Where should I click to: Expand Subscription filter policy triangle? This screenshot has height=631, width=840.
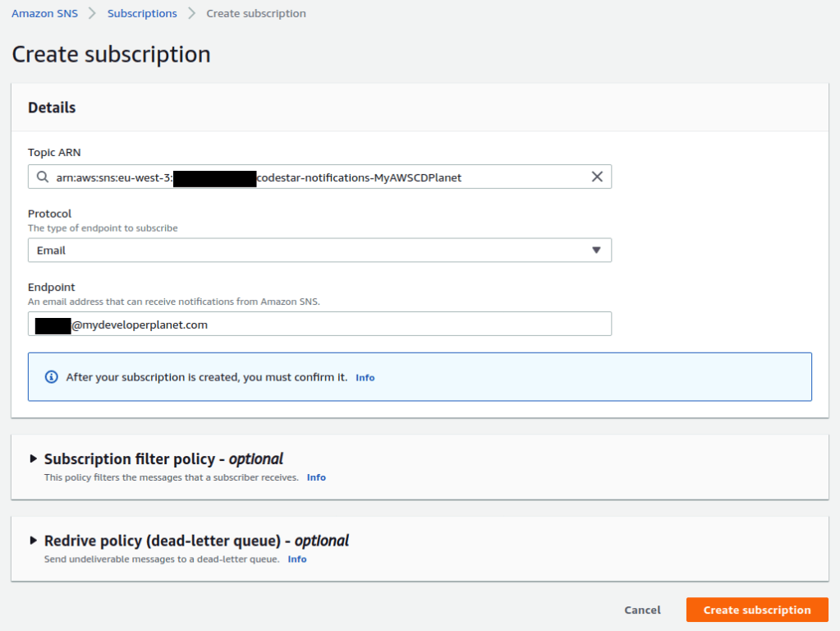pos(34,458)
